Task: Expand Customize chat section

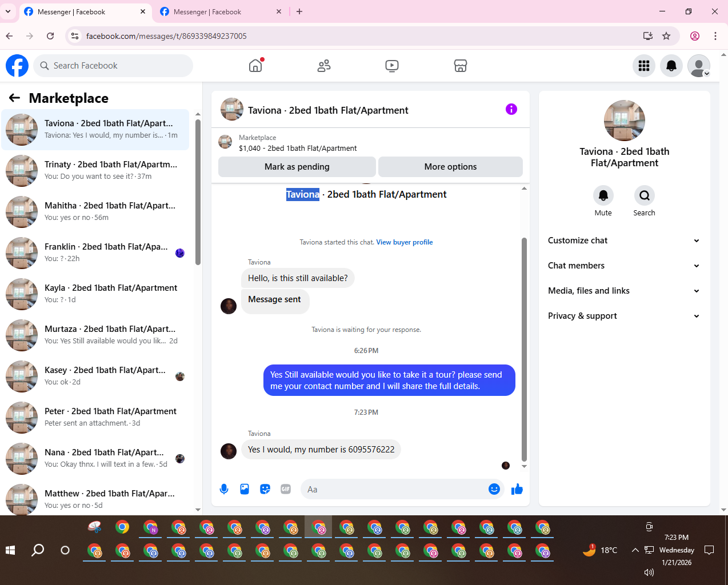Action: point(624,241)
